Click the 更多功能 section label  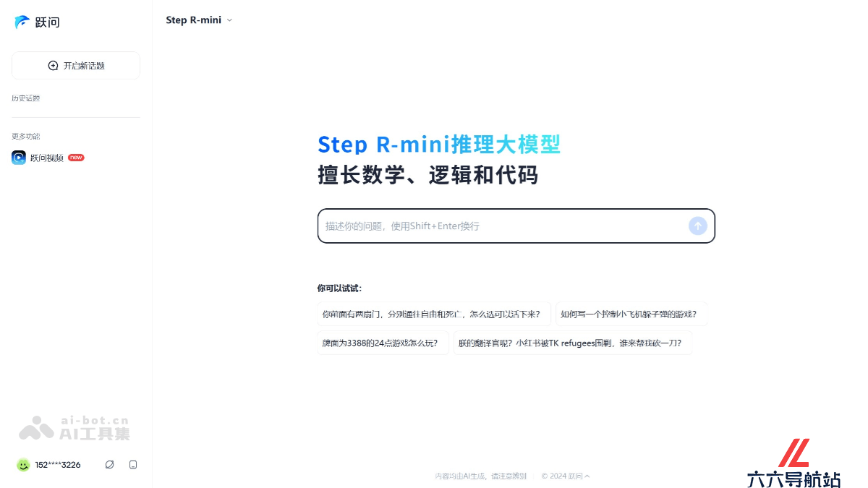[26, 137]
